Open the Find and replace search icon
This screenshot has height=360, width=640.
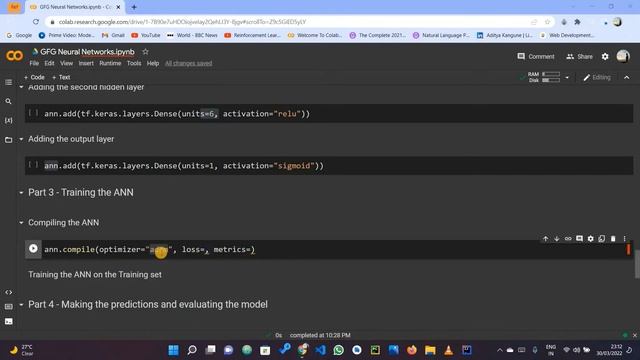pyautogui.click(x=8, y=101)
